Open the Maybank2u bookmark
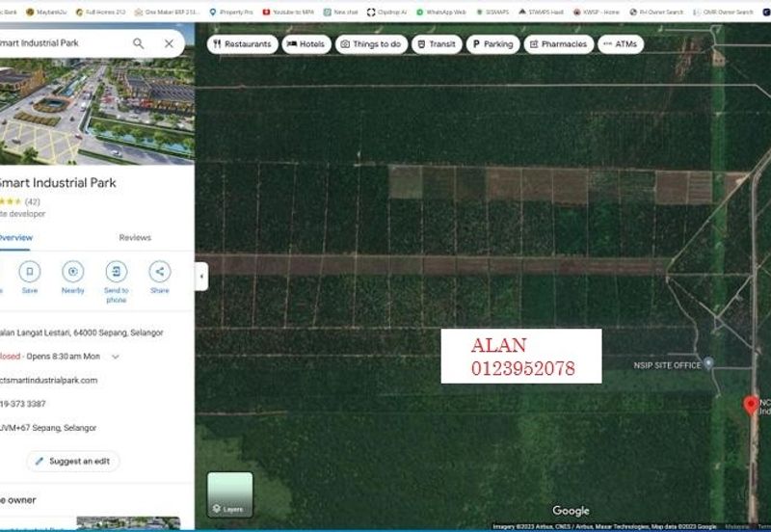Viewport: 771px width, 532px height. point(46,12)
